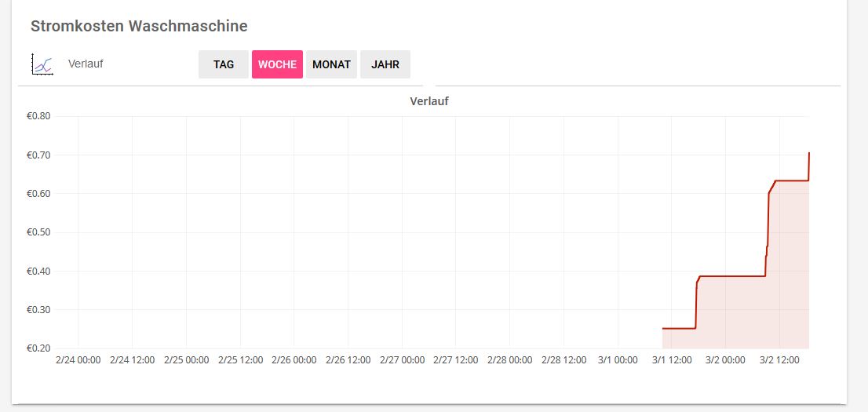Switch chart range to MONAT
The width and height of the screenshot is (868, 412).
pyautogui.click(x=332, y=64)
